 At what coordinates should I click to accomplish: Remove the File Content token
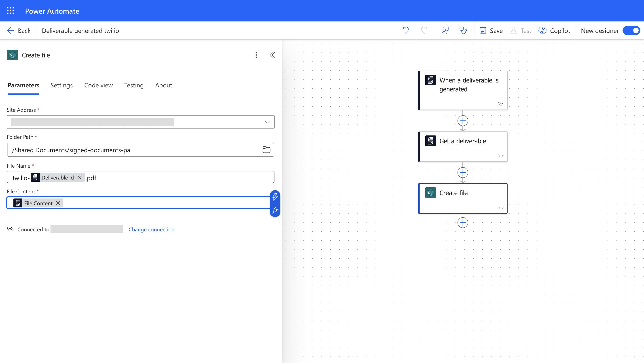(58, 203)
